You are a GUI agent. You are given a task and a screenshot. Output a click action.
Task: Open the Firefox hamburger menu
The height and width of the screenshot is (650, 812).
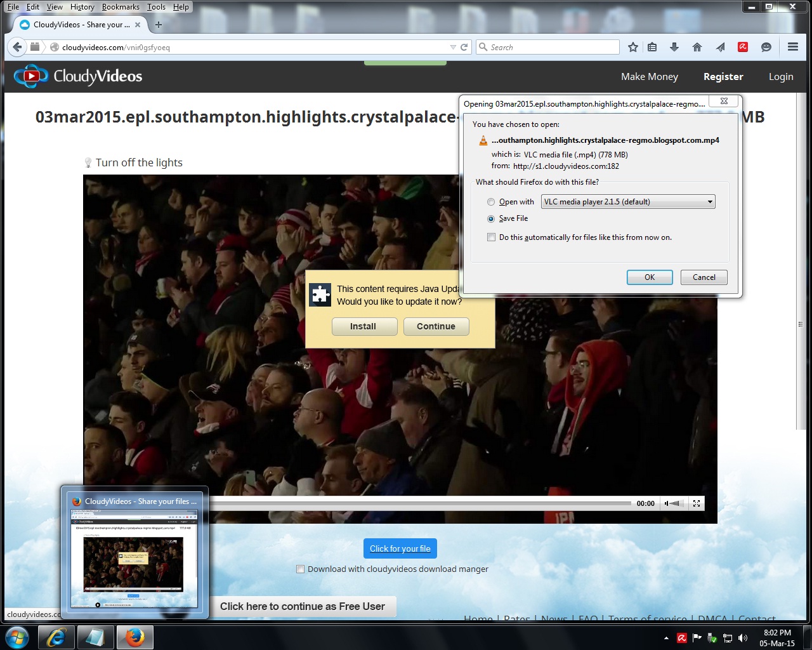coord(792,47)
